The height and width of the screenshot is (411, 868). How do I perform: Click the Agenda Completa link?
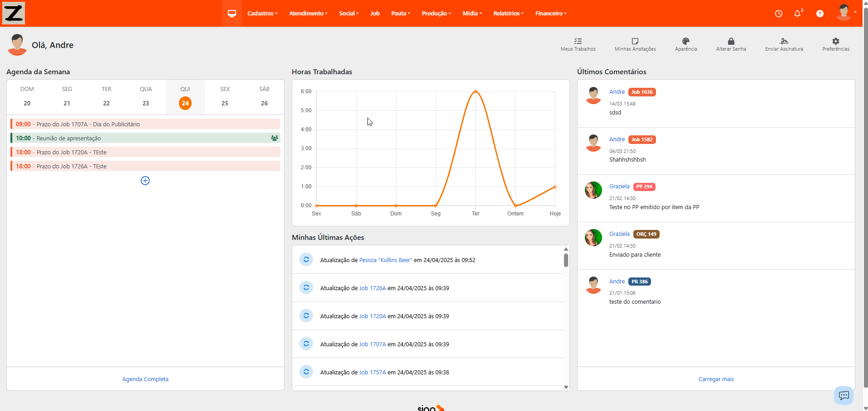[145, 379]
